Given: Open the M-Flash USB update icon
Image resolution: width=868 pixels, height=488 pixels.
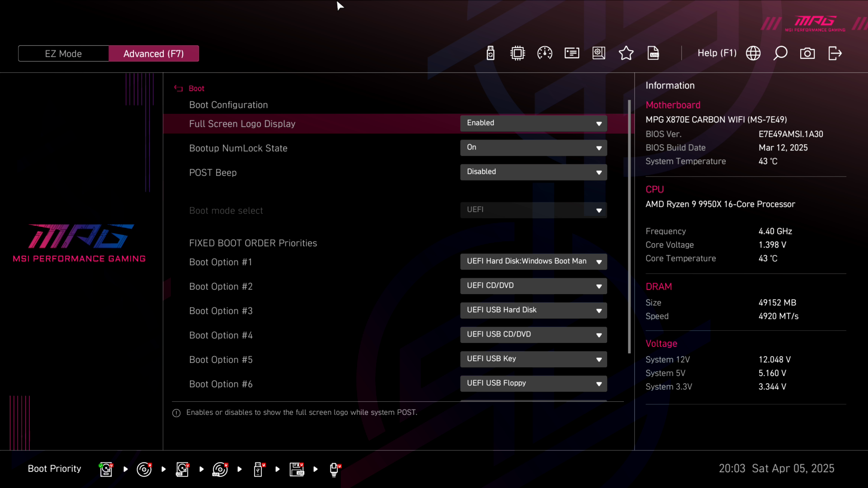Looking at the screenshot, I should tap(491, 53).
